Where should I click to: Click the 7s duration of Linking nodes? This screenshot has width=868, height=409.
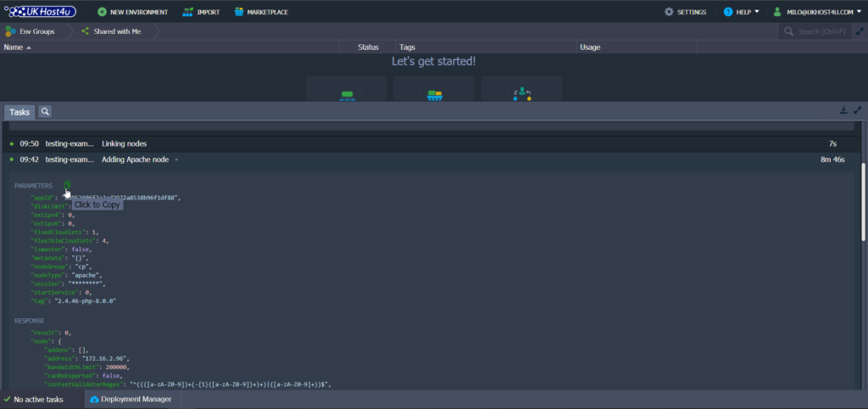coord(832,144)
